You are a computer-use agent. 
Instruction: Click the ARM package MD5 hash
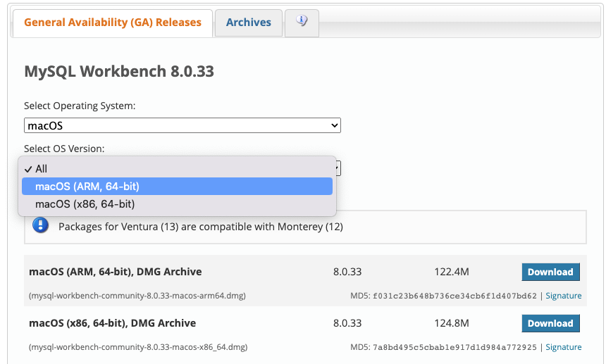pyautogui.click(x=455, y=296)
